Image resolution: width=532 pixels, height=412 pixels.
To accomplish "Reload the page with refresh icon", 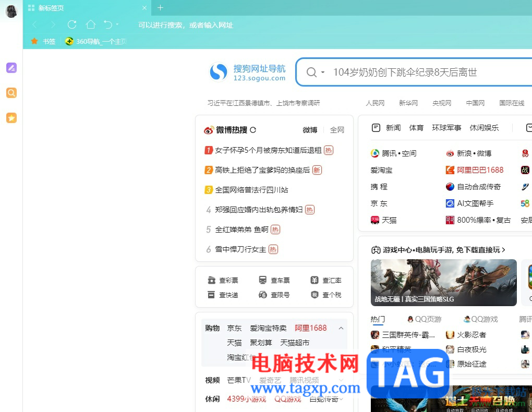I will [x=72, y=25].
